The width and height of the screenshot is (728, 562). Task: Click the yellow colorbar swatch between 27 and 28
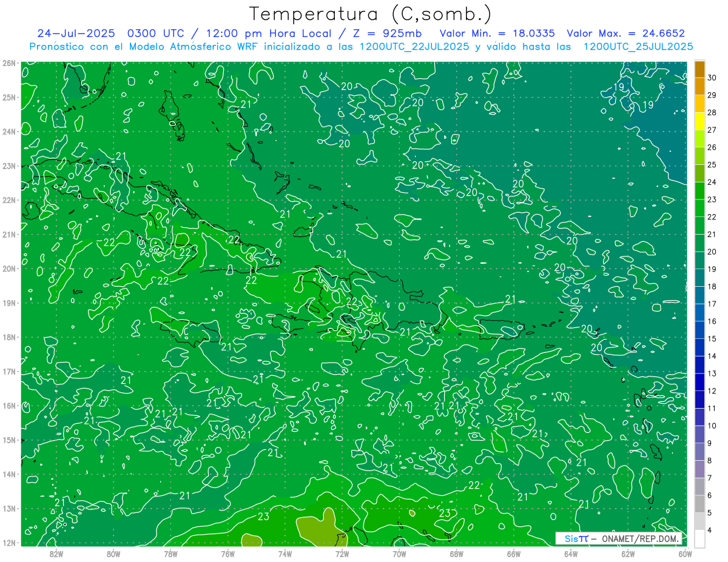tap(699, 121)
